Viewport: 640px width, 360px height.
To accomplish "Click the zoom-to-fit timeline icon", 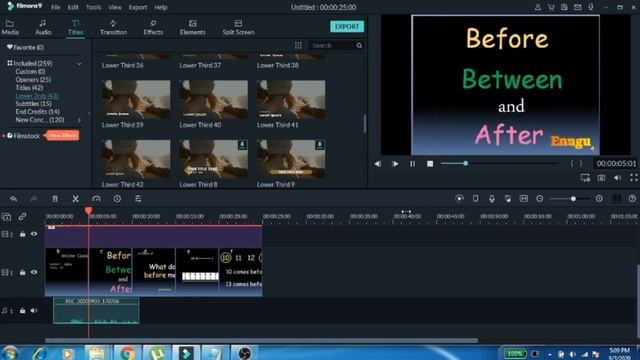I will (616, 199).
